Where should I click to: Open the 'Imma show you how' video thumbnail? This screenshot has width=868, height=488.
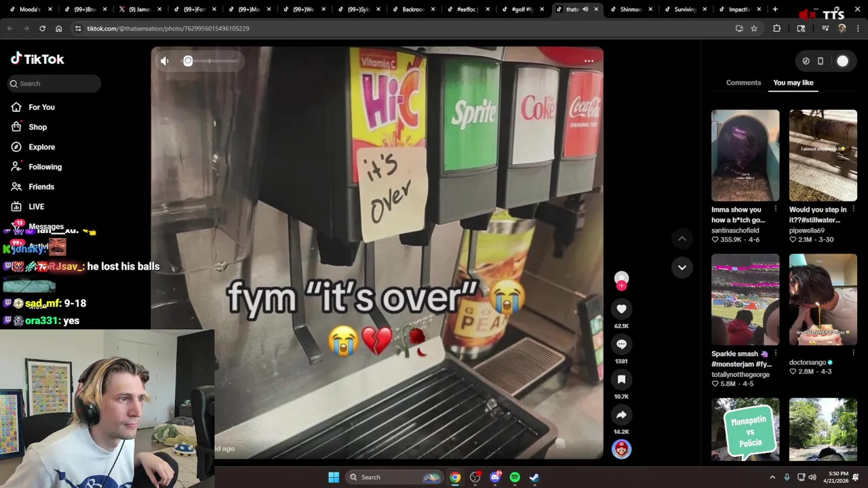[745, 155]
